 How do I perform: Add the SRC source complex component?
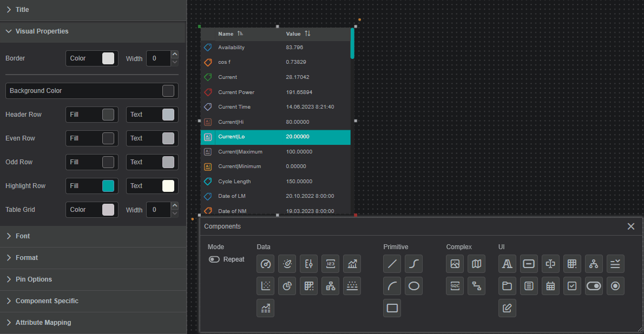coord(455,286)
